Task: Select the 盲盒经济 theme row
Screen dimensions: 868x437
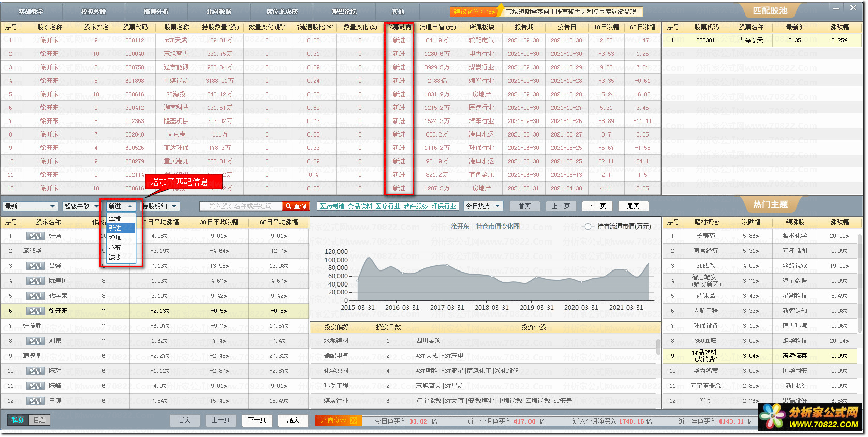Action: pyautogui.click(x=760, y=251)
